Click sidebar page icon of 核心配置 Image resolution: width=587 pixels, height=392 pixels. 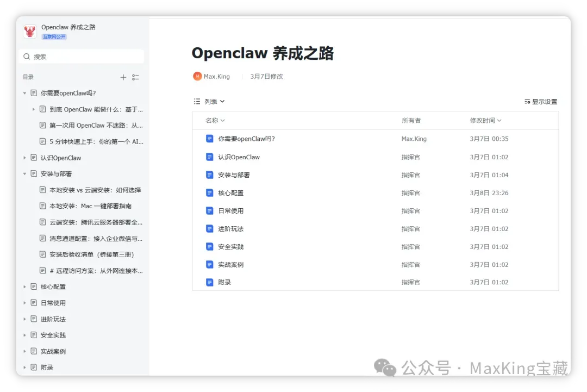[x=34, y=287]
